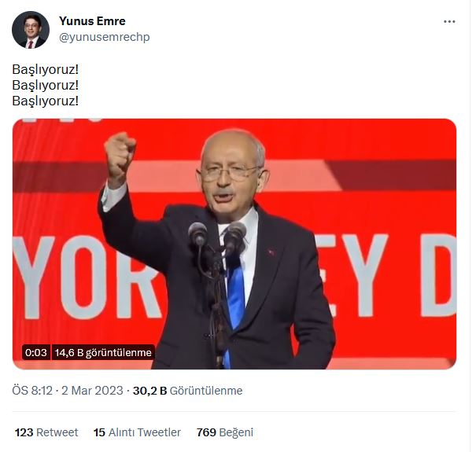Click the 0:03 video duration badge
Viewport: 476px width, 452px height.
click(x=36, y=352)
